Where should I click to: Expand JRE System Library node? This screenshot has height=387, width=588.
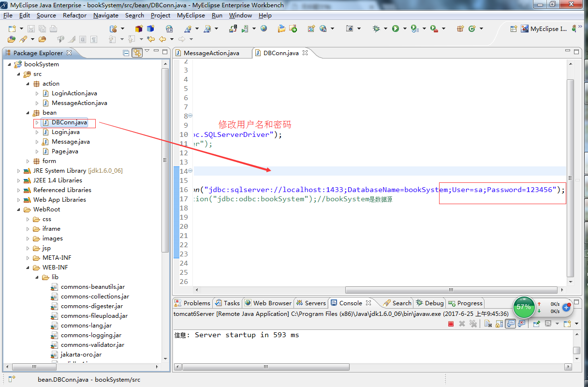coord(19,171)
